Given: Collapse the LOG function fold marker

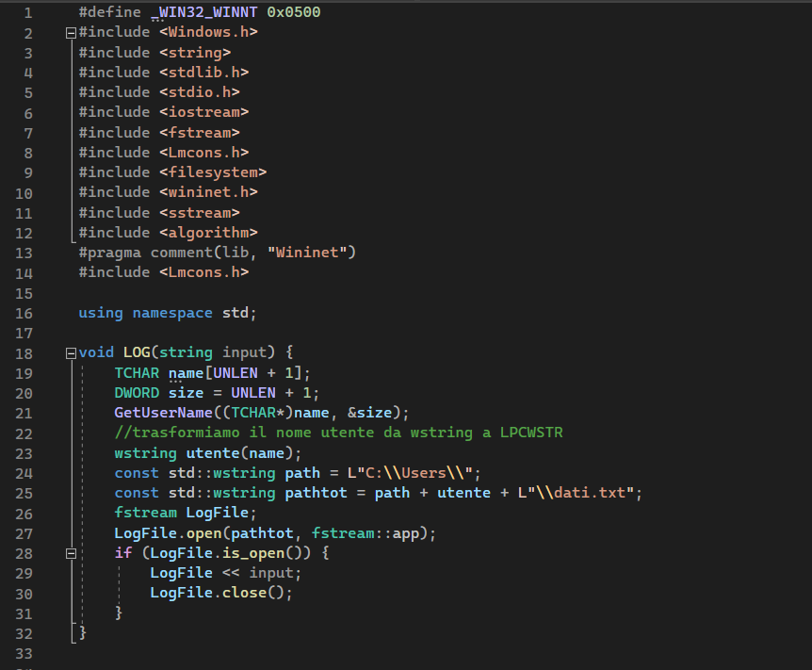Looking at the screenshot, I should (71, 353).
